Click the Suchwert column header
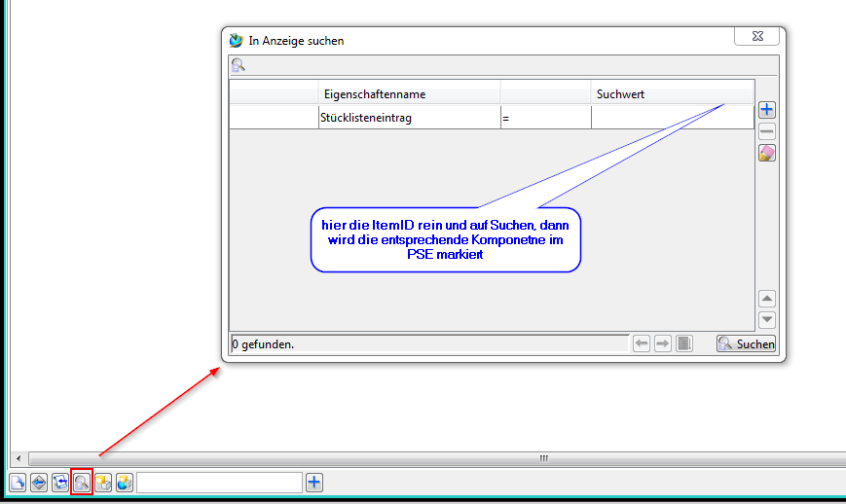Screen dimensions: 846x504 pyautogui.click(x=673, y=93)
